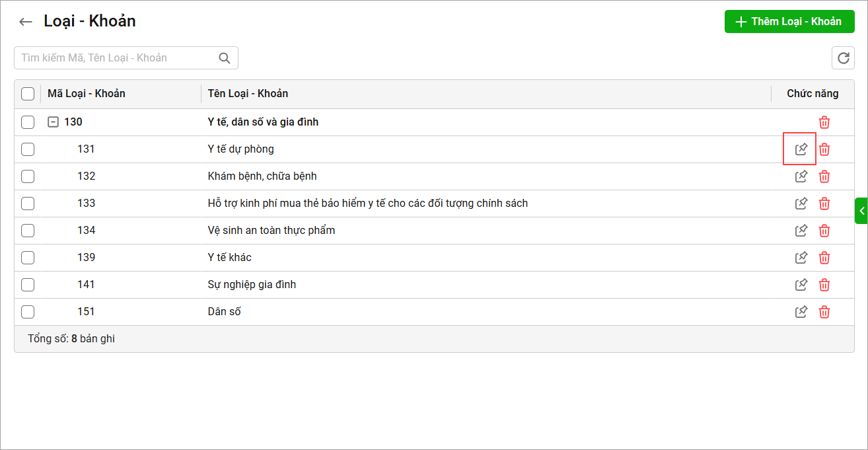Focus the Tìm kiếm Mã, Tên search field
This screenshot has height=450, width=868.
click(x=116, y=58)
